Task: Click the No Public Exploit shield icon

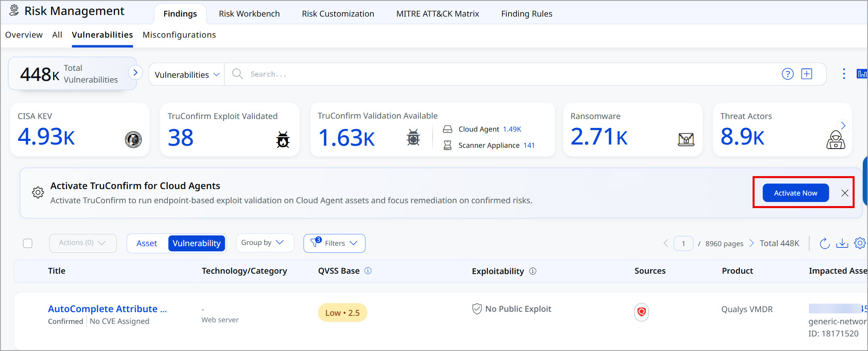Action: (477, 309)
